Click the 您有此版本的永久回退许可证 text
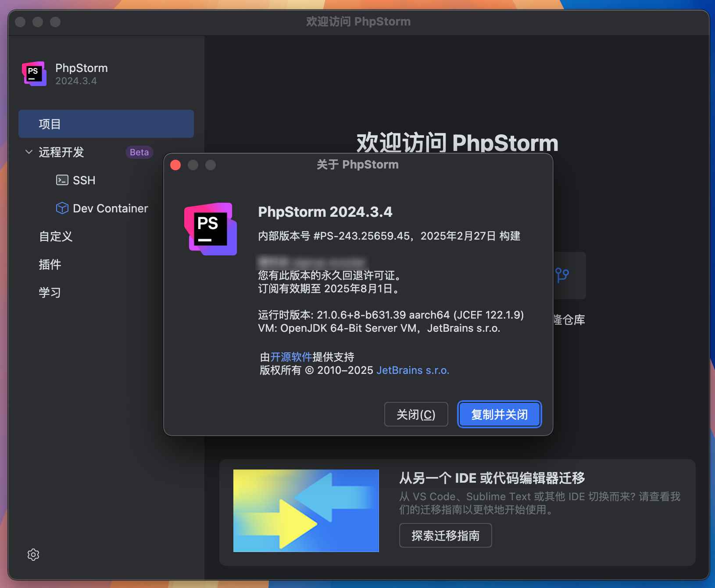 pyautogui.click(x=329, y=276)
